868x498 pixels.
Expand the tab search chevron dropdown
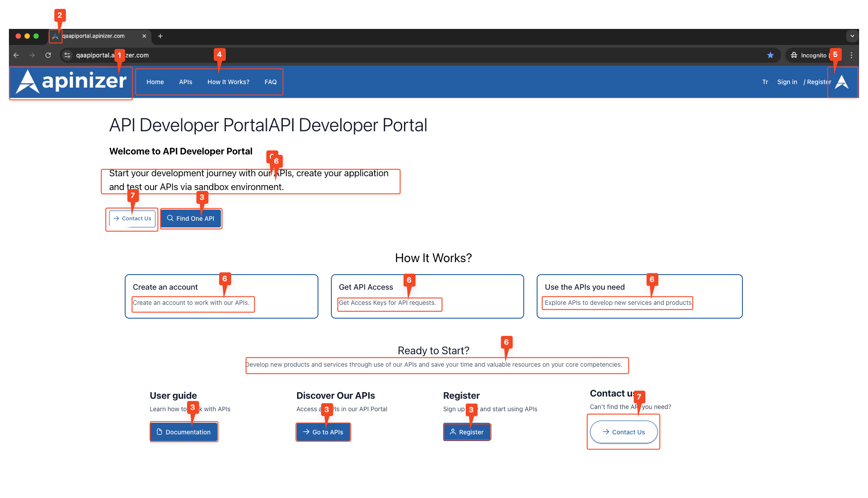[x=852, y=36]
